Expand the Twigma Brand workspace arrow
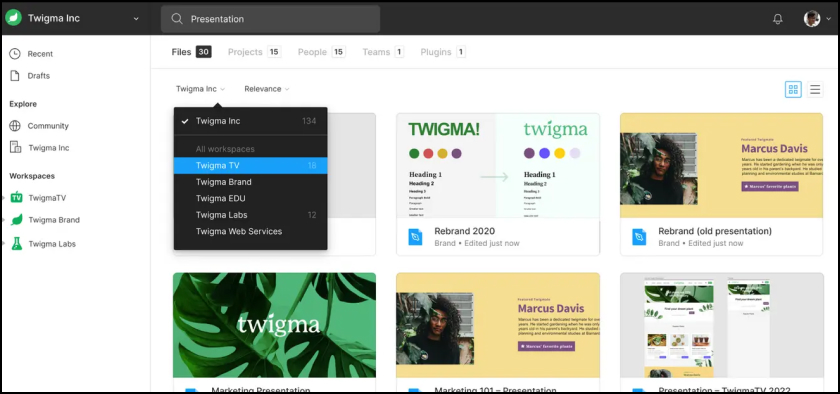 tap(3, 220)
